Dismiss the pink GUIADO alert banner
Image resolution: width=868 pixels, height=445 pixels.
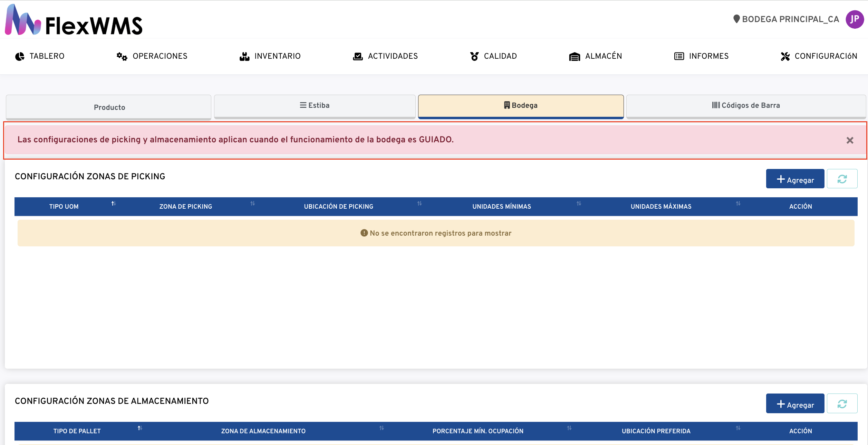[x=850, y=140]
